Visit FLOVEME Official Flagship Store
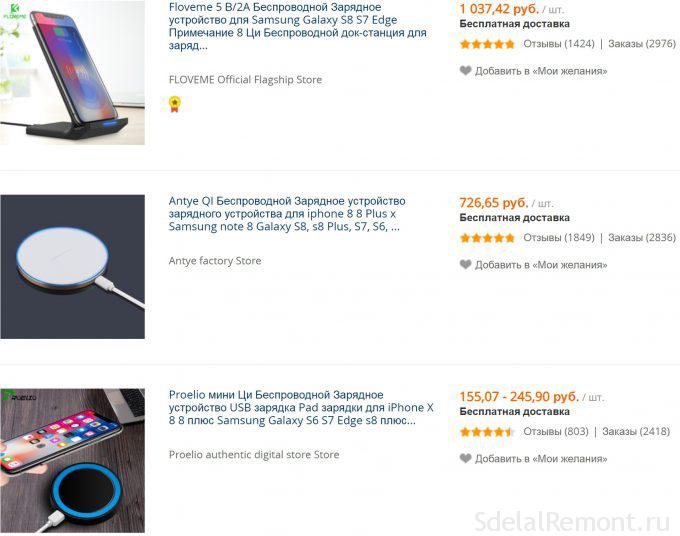This screenshot has width=680, height=536. coord(245,80)
